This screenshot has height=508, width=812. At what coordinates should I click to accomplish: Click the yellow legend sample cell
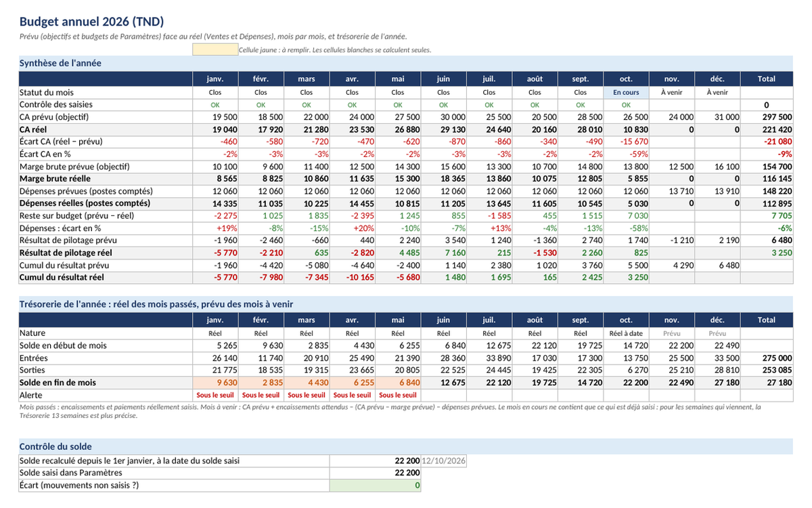215,49
